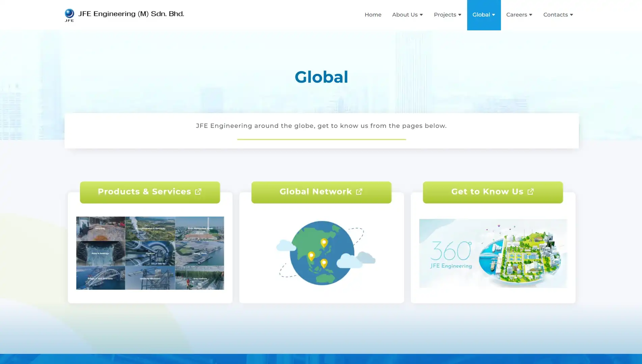642x364 pixels.
Task: Expand the About Us dropdown arrow
Action: 421,15
